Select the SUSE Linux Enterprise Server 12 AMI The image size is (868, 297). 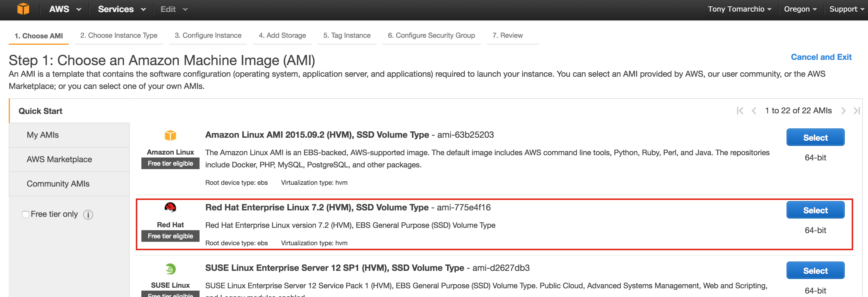[815, 270]
